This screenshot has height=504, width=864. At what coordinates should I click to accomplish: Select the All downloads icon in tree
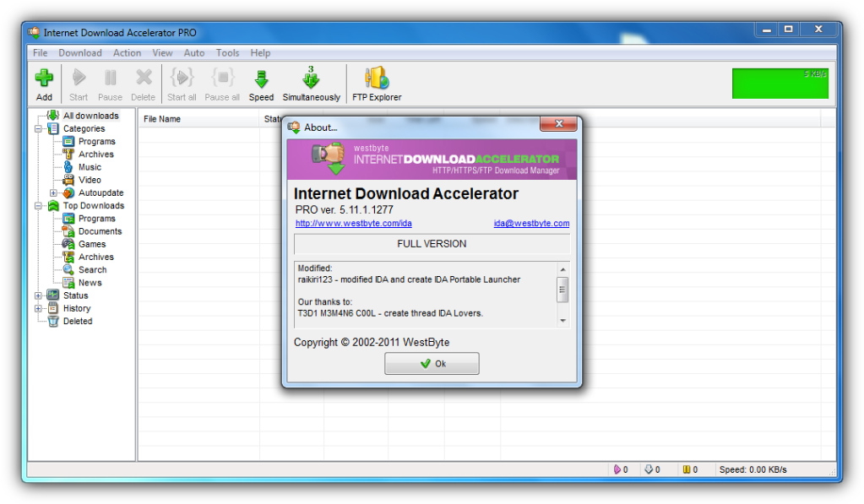coord(53,115)
